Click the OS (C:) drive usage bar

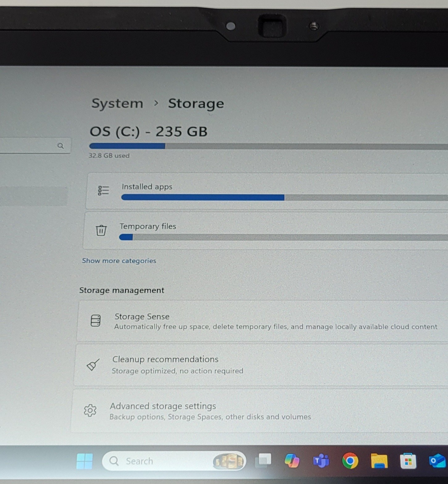pos(268,146)
